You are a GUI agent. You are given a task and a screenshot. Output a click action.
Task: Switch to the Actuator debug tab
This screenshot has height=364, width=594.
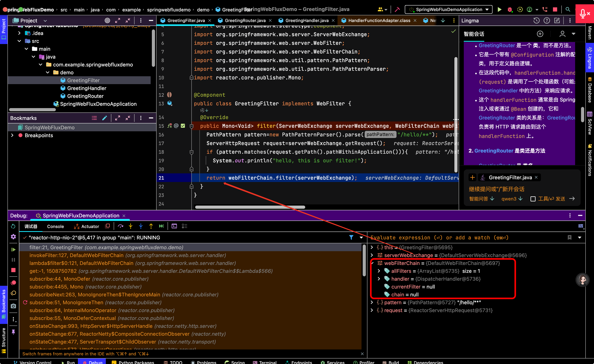(x=87, y=226)
